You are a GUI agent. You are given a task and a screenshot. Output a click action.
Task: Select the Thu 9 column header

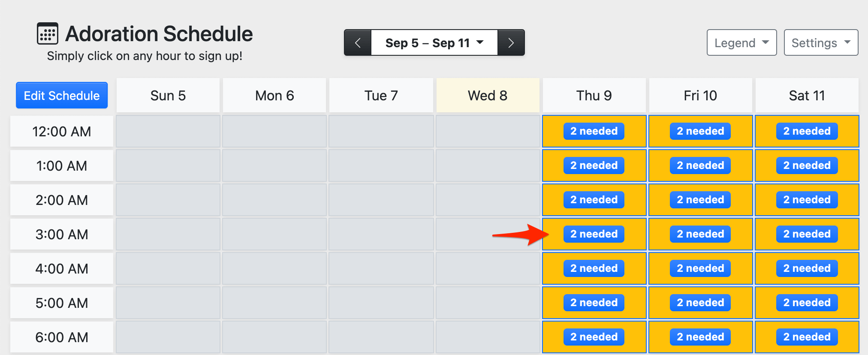(x=594, y=96)
